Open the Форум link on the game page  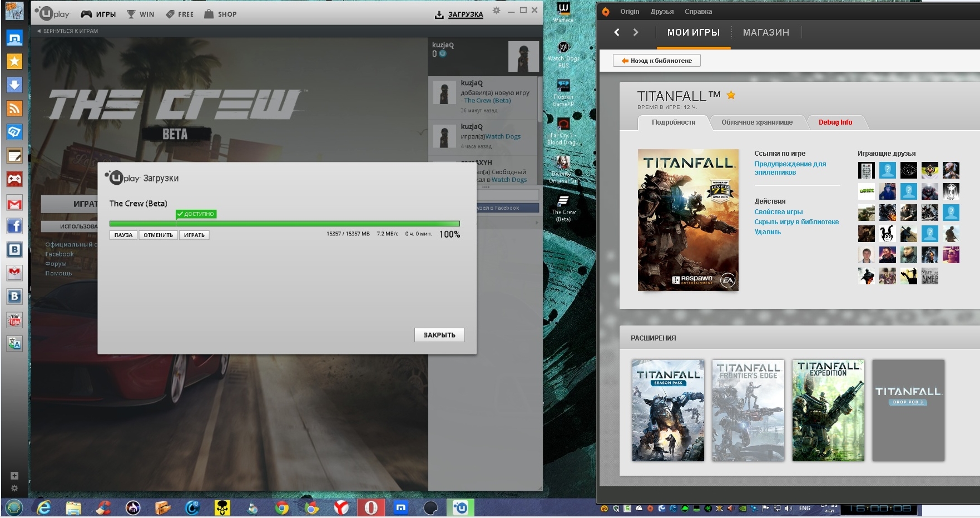point(56,264)
